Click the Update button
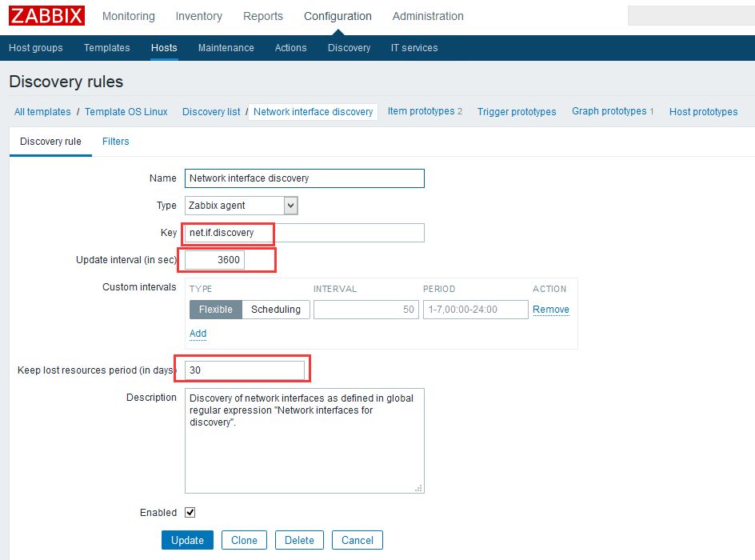Image resolution: width=755 pixels, height=560 pixels. point(187,540)
